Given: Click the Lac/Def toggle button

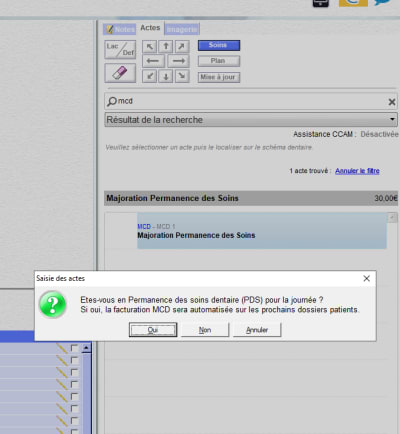Looking at the screenshot, I should 120,50.
